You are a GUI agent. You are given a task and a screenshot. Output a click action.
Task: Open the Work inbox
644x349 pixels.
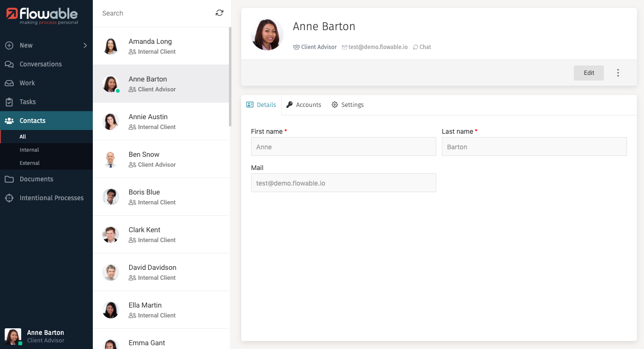tap(27, 83)
